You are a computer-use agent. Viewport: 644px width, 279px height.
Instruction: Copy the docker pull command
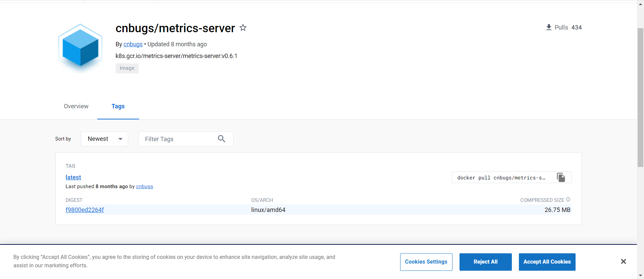point(561,177)
